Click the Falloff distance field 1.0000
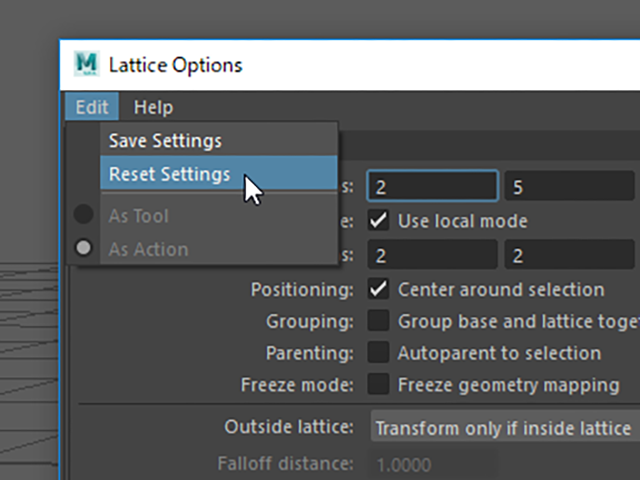Screen dimensions: 640x480 click(433, 464)
